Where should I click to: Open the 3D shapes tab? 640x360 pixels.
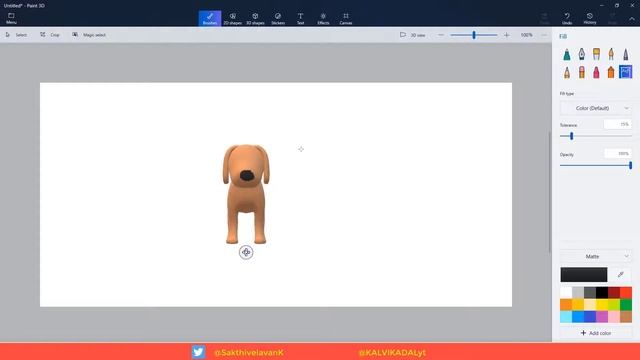255,18
